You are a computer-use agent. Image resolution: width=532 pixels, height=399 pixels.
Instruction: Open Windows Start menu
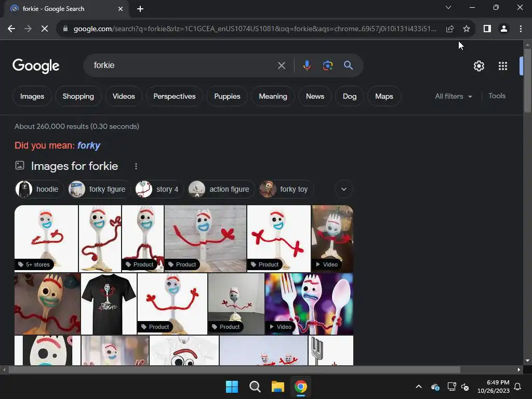tap(232, 387)
